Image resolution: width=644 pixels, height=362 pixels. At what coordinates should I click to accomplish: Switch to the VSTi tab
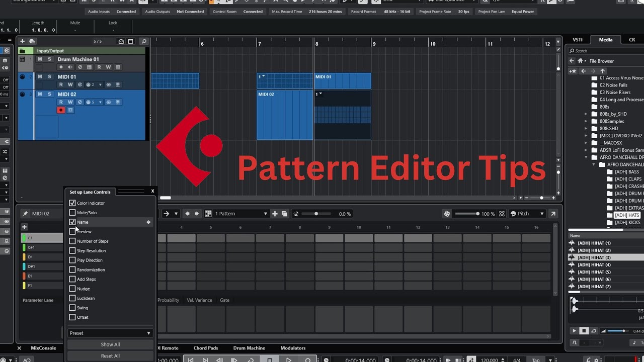(x=578, y=40)
